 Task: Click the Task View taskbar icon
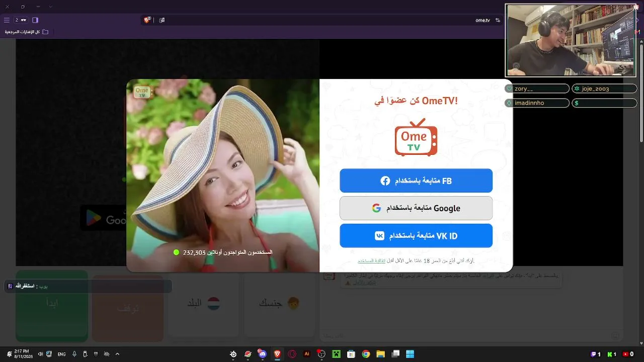click(x=395, y=354)
